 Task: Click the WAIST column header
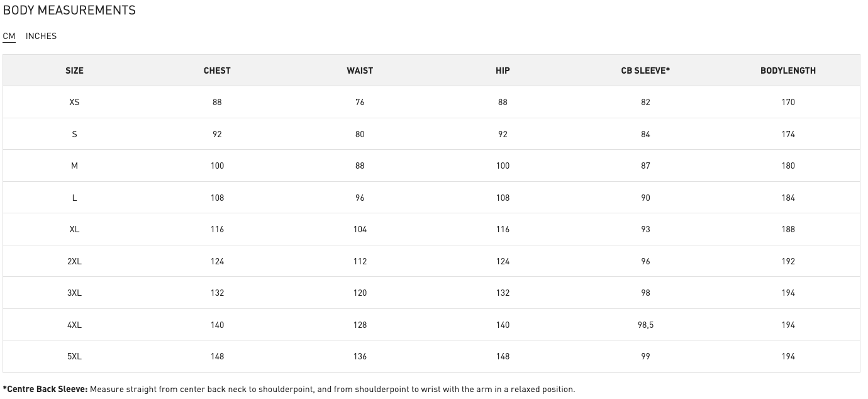pyautogui.click(x=360, y=70)
